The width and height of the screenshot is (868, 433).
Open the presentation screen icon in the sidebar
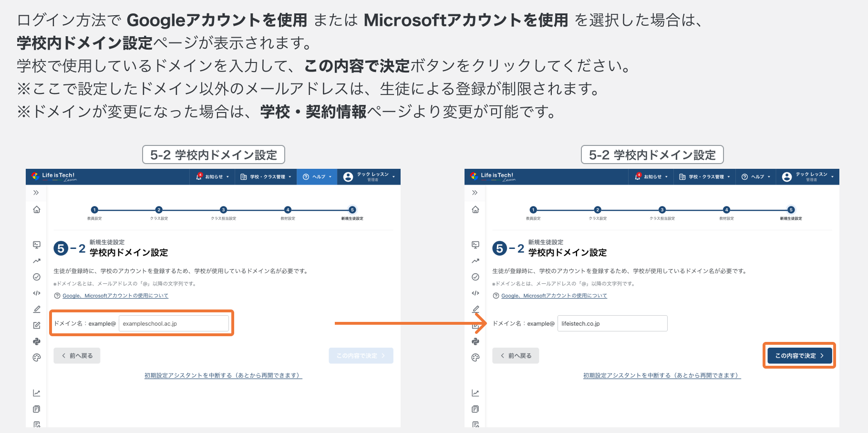(x=36, y=245)
